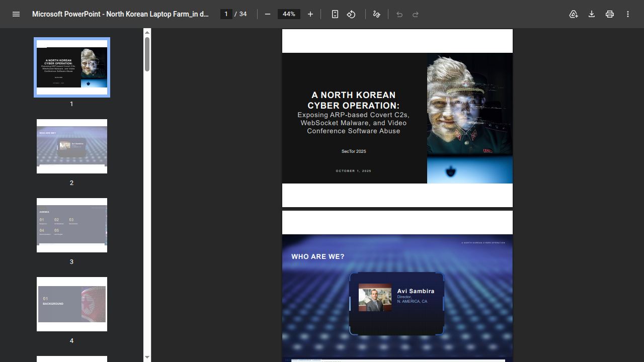
Task: Click the 'N. AMERICA, CA' location text
Action: tap(412, 302)
